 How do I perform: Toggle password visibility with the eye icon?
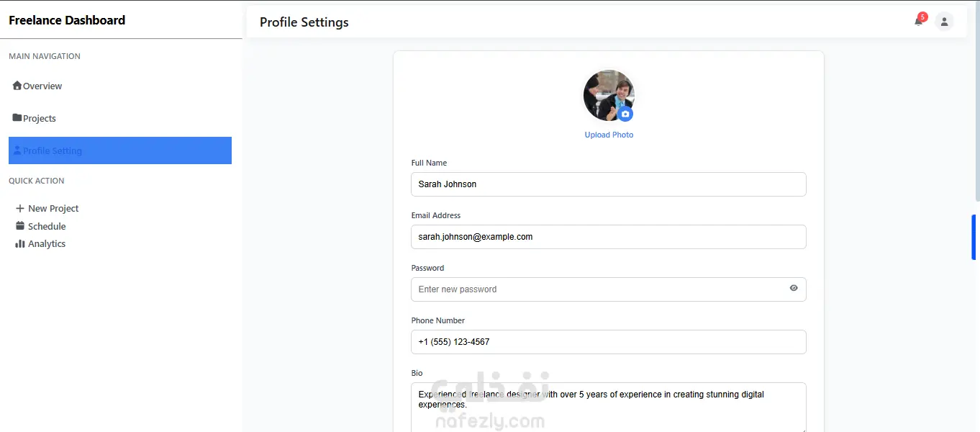click(793, 288)
